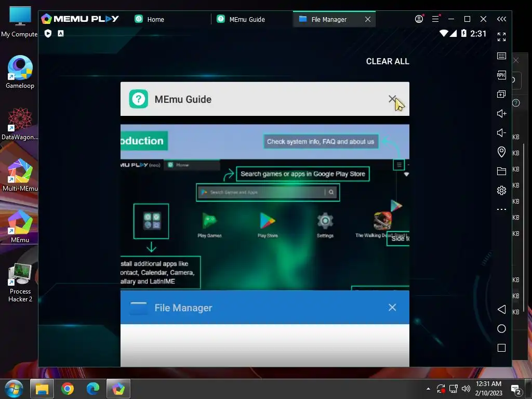532x399 pixels.
Task: Click the system tray volume icon
Action: pyautogui.click(x=466, y=389)
